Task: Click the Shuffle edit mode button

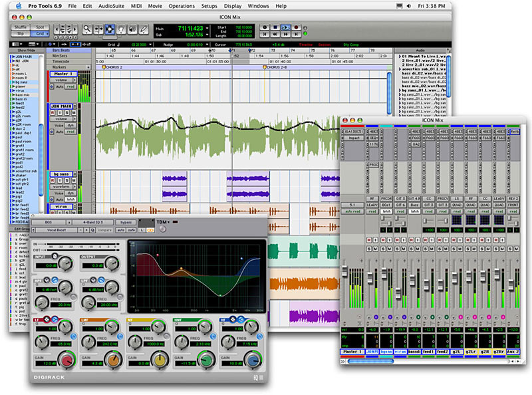Action: (x=21, y=27)
